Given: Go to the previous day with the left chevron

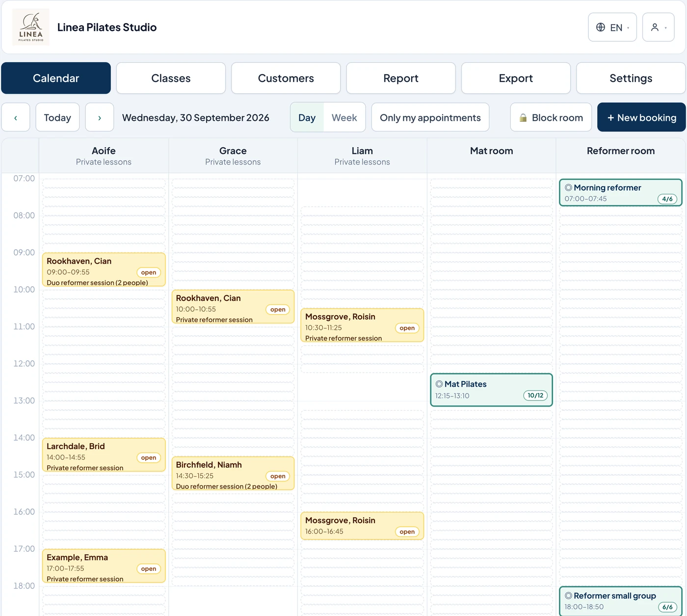Looking at the screenshot, I should tap(16, 117).
